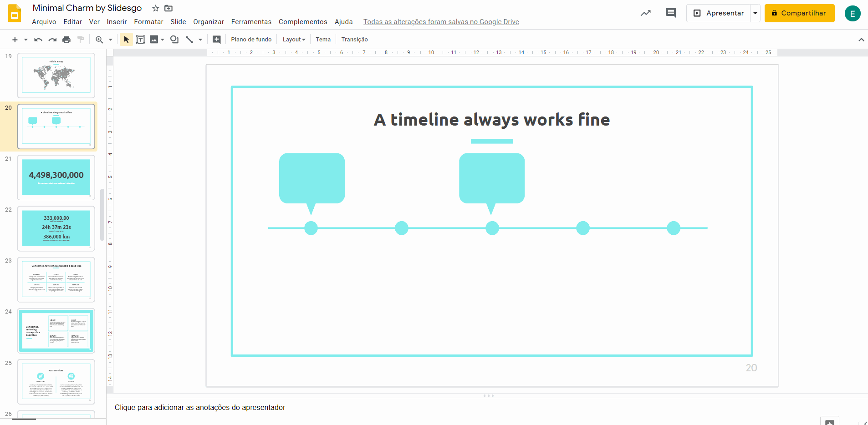Collapse the menus with chevron

click(x=861, y=40)
